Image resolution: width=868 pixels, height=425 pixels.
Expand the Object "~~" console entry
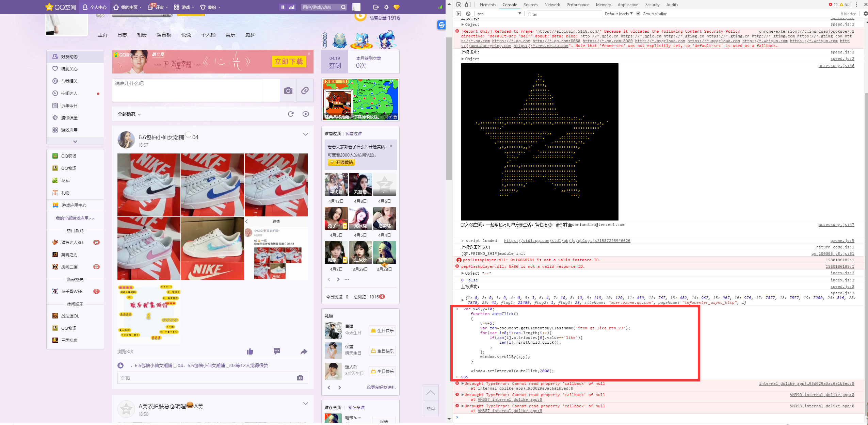[463, 273]
